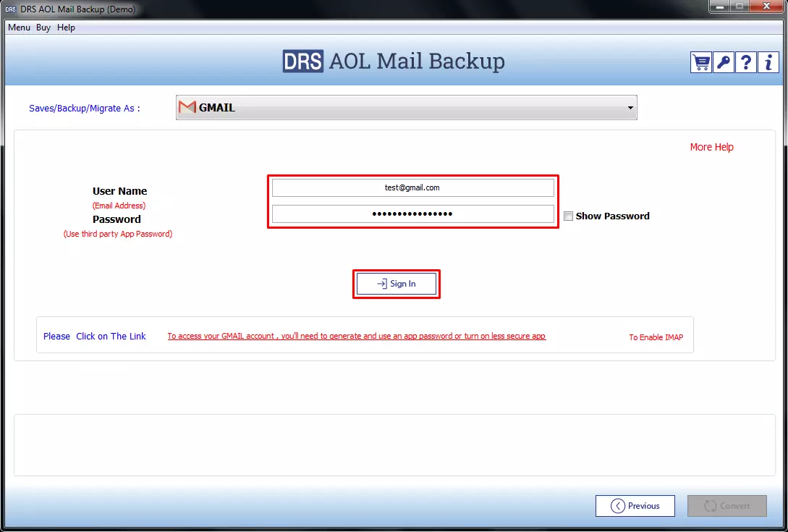
Task: Focus the User Name email field
Action: (x=413, y=187)
